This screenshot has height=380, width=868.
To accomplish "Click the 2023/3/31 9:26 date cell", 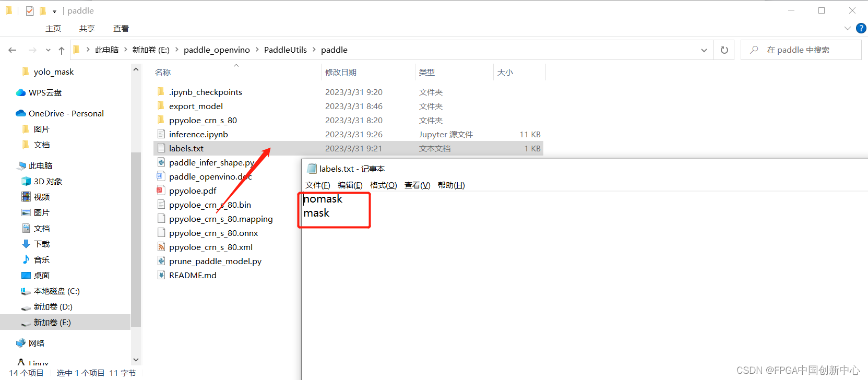I will tap(354, 134).
